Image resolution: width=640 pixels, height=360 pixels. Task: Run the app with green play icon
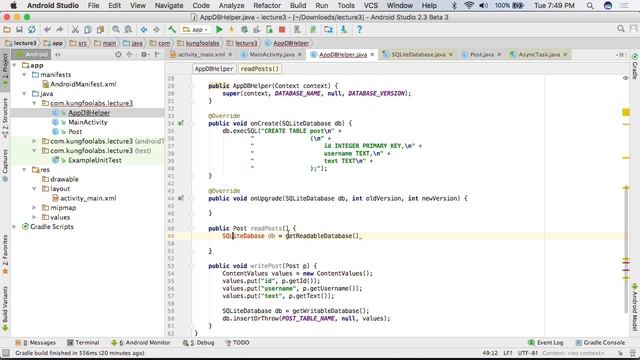click(x=219, y=29)
